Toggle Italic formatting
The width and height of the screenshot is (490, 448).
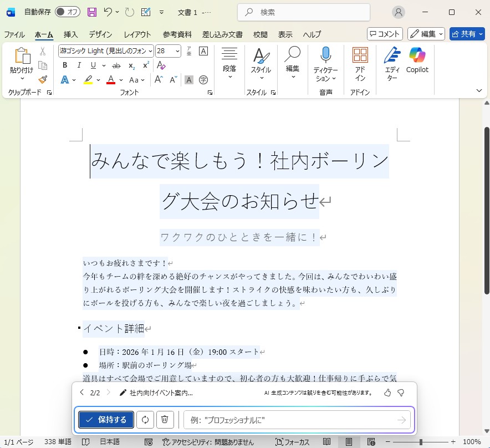[x=79, y=65]
